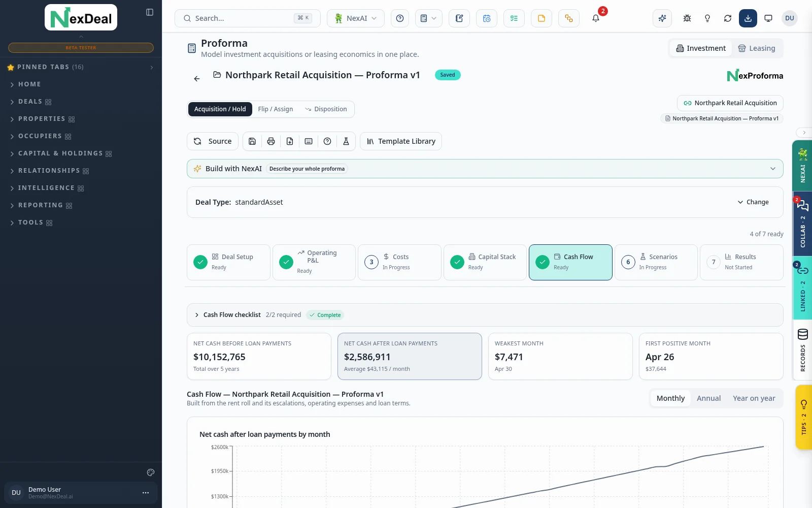
Task: Open proforma help with the toolbar question mark icon
Action: click(327, 141)
